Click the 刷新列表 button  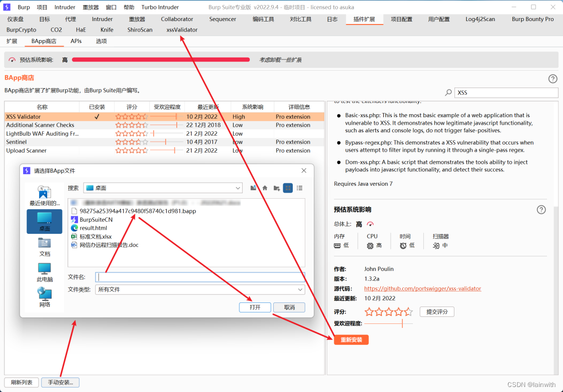point(22,382)
